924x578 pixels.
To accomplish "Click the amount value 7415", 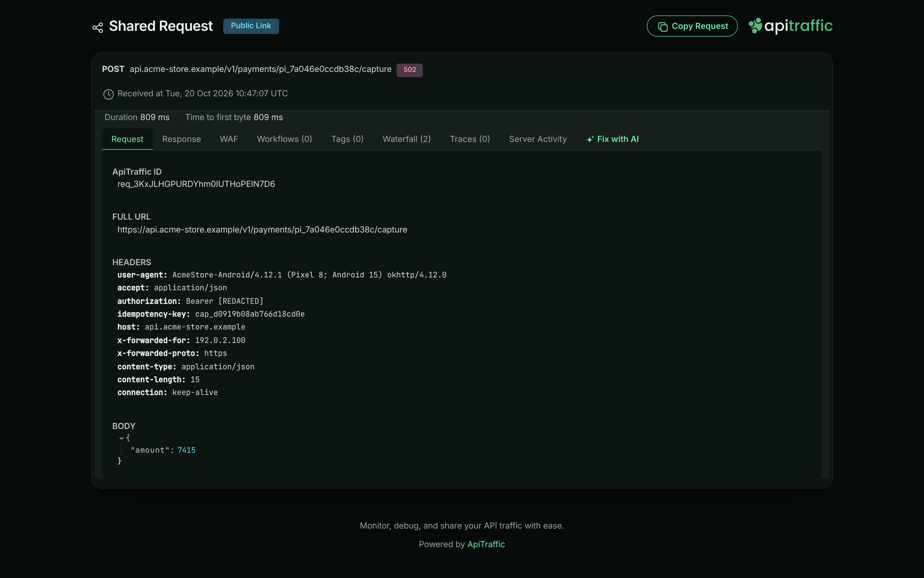I will [x=186, y=450].
